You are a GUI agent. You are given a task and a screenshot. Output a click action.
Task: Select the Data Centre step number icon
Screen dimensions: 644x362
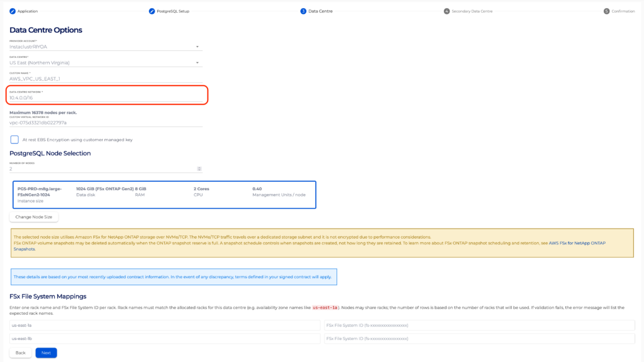tap(303, 11)
